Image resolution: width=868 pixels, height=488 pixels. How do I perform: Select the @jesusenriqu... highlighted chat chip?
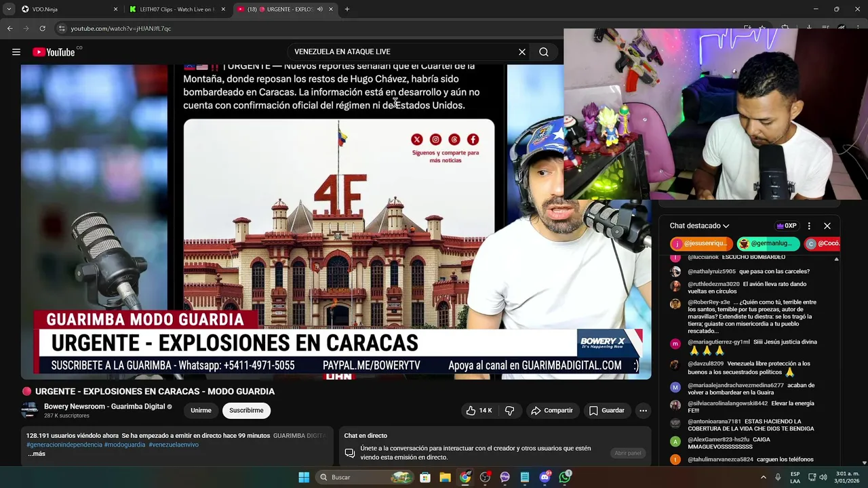701,244
